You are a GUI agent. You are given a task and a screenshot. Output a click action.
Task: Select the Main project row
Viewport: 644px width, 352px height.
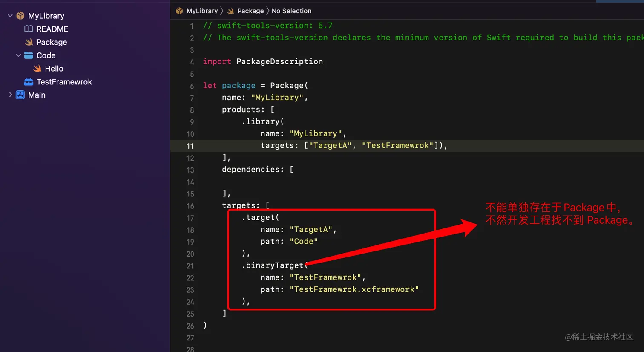pyautogui.click(x=37, y=95)
